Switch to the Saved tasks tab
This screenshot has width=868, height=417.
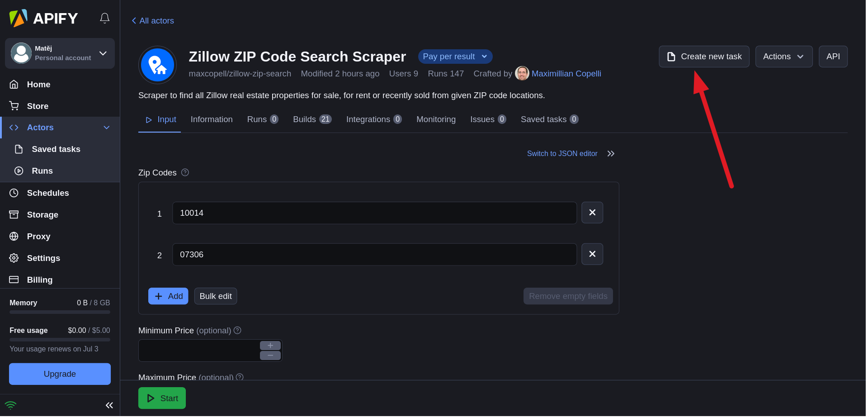549,120
